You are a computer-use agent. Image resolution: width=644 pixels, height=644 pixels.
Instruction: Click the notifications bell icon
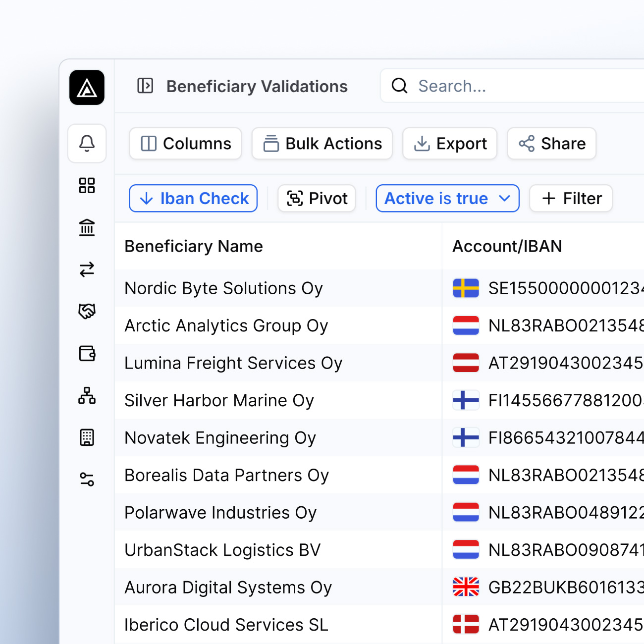tap(87, 143)
